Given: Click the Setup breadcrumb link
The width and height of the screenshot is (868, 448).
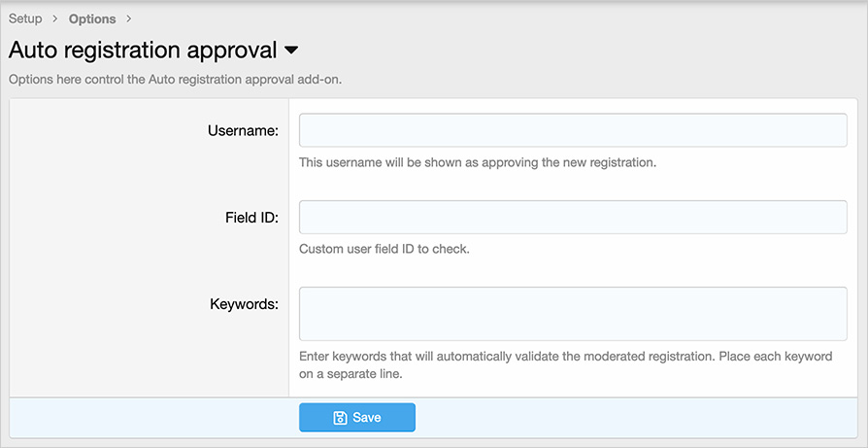Looking at the screenshot, I should (x=25, y=18).
